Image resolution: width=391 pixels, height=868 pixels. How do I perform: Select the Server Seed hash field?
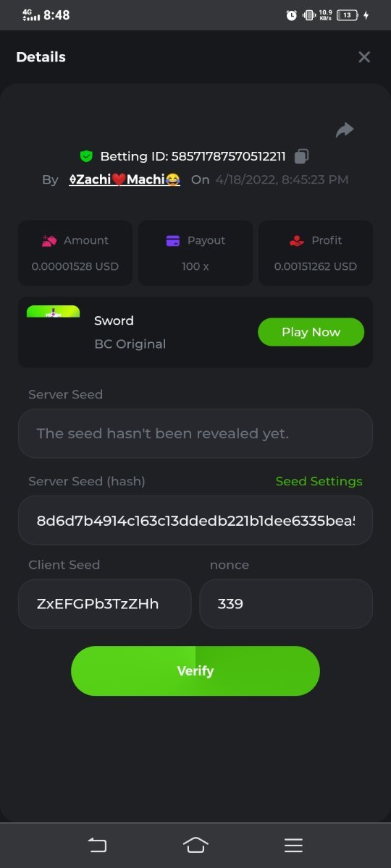(x=195, y=520)
